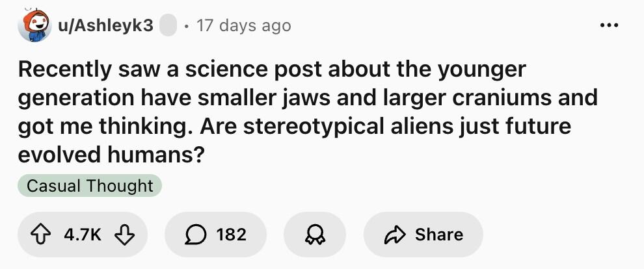Downvote the post with the down arrow
This screenshot has height=269, width=644.
[x=123, y=235]
